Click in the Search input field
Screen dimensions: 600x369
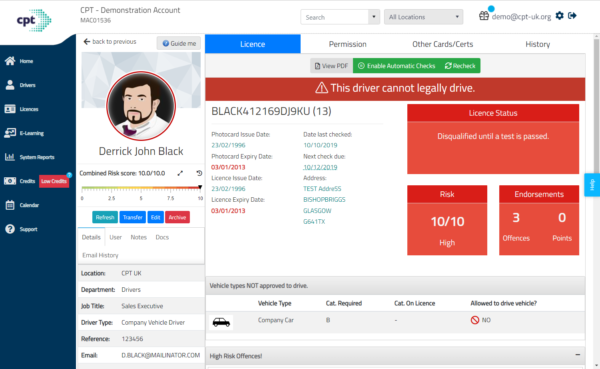pyautogui.click(x=335, y=17)
